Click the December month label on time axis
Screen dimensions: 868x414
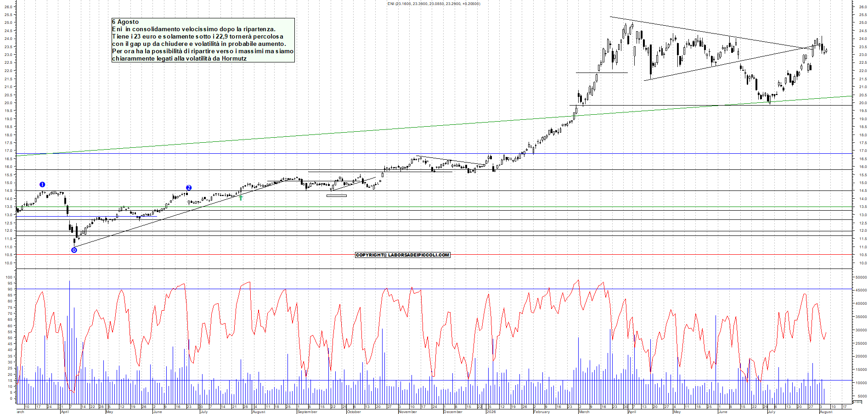[453, 412]
